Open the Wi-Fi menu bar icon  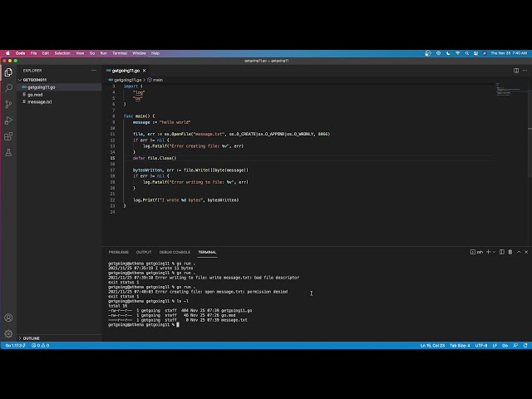[x=458, y=53]
